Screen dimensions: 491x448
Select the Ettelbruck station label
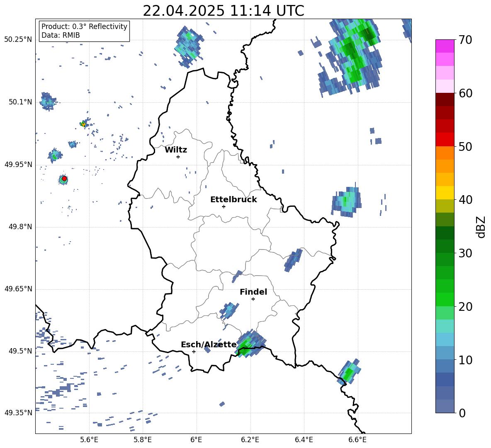point(233,200)
